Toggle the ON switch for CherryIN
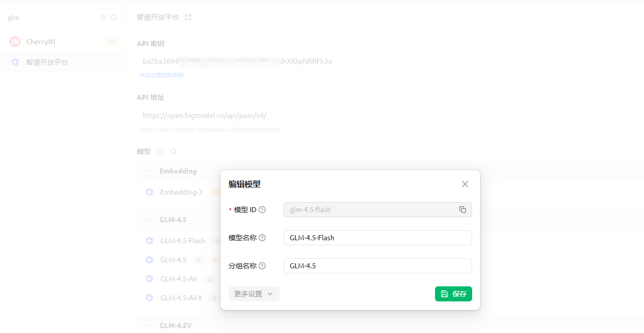This screenshot has width=644, height=333. 110,42
